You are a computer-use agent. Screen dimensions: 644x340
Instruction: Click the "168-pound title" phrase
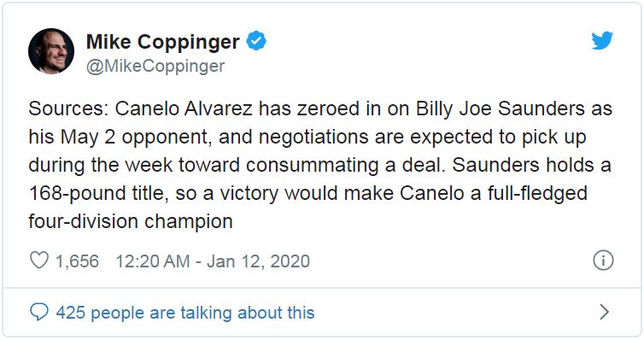click(x=99, y=193)
